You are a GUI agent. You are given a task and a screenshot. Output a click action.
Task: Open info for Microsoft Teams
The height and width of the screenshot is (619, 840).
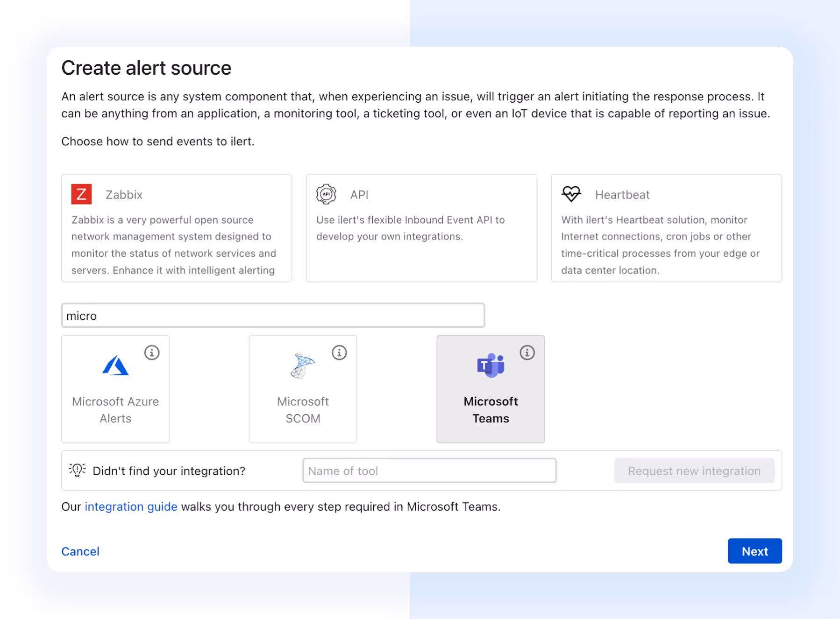[527, 352]
